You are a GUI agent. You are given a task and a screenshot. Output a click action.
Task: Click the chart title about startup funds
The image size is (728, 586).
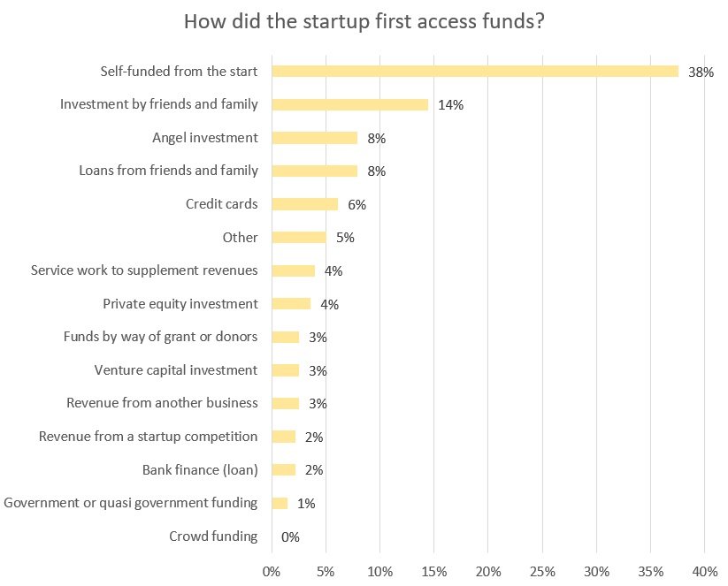pyautogui.click(x=364, y=22)
